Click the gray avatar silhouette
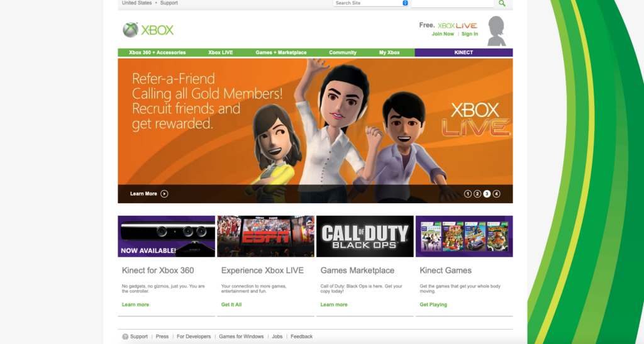This screenshot has width=644, height=344. pos(497,31)
